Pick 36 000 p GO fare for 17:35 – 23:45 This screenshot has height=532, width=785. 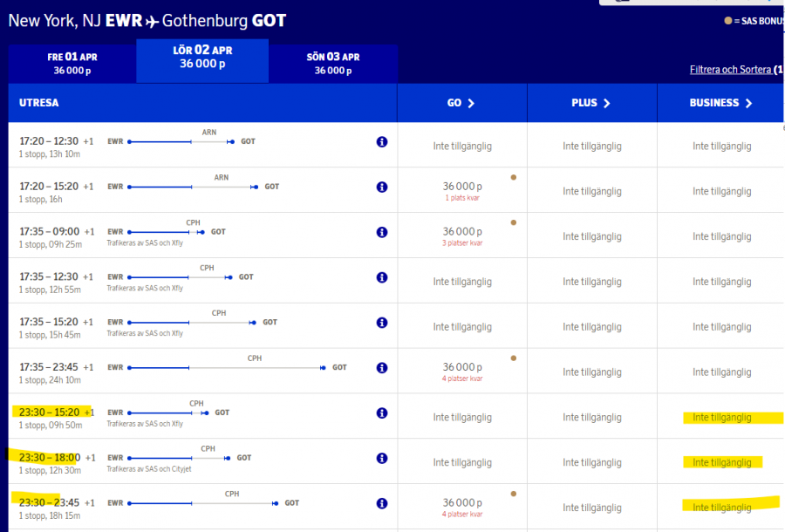462,369
